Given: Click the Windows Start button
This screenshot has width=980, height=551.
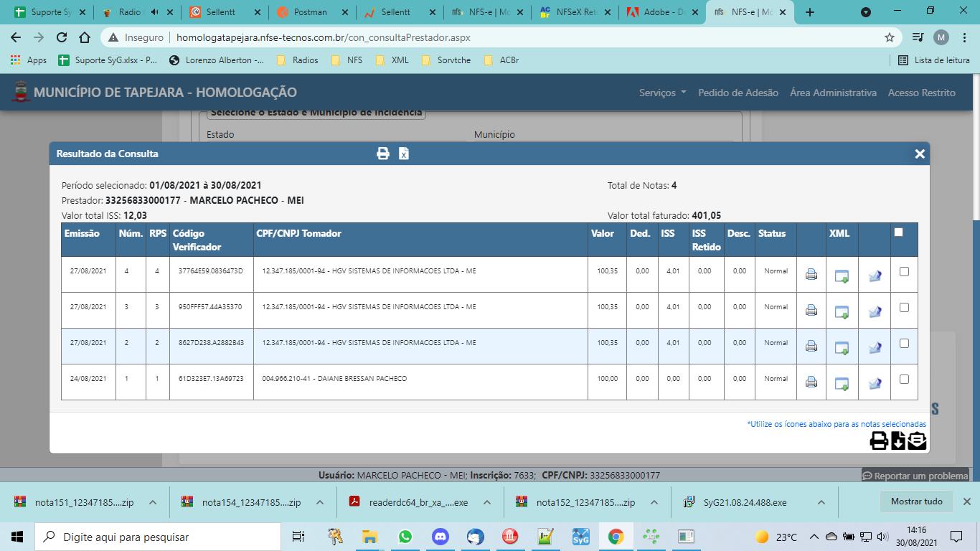Looking at the screenshot, I should point(17,537).
